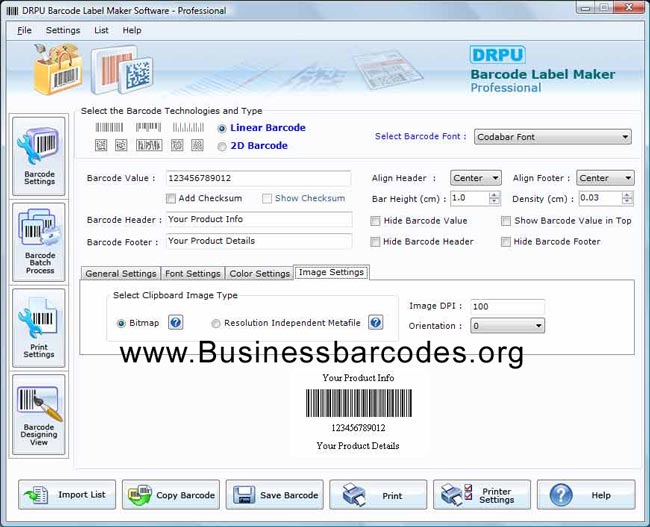Image resolution: width=650 pixels, height=527 pixels.
Task: Click the generated barcode preview image
Action: [359, 403]
